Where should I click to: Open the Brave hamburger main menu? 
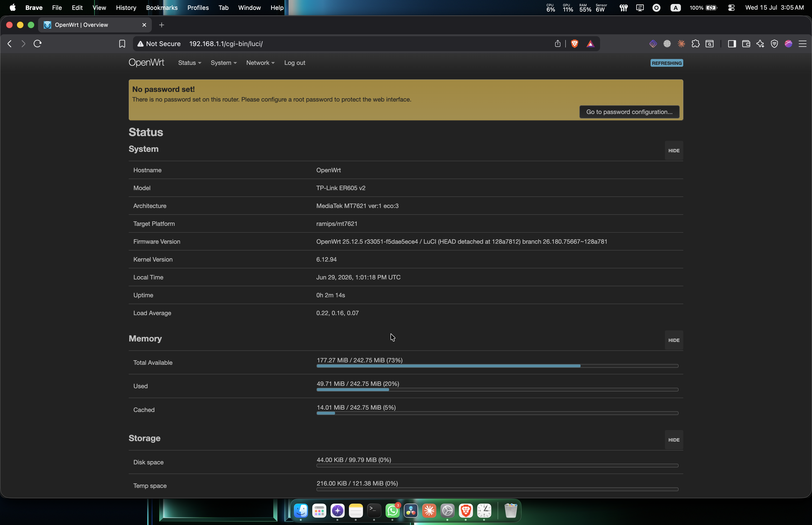[x=802, y=44]
